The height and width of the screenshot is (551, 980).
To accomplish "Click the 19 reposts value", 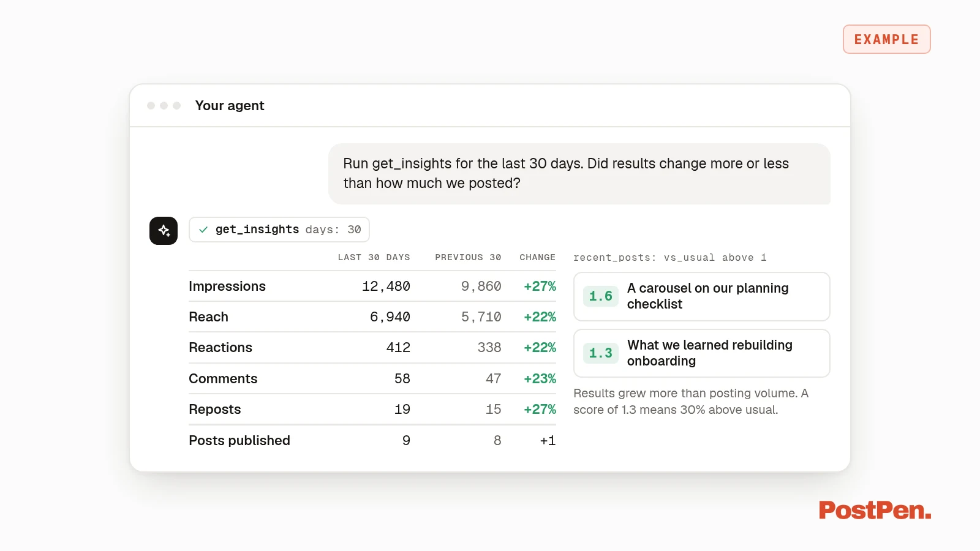I will [x=402, y=410].
